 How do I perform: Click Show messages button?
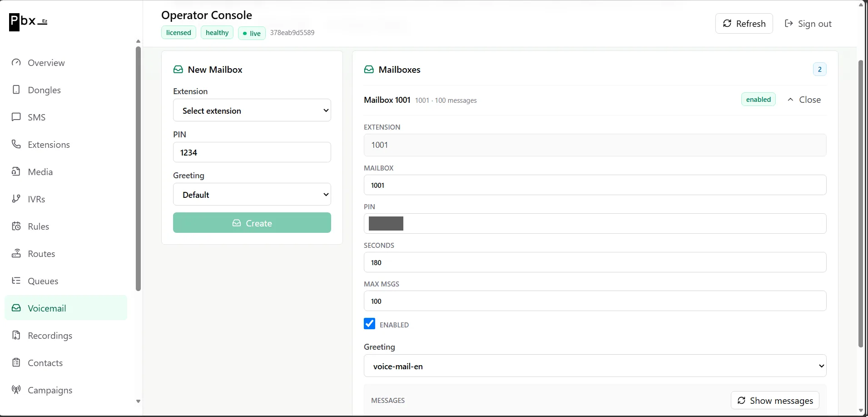tap(775, 401)
